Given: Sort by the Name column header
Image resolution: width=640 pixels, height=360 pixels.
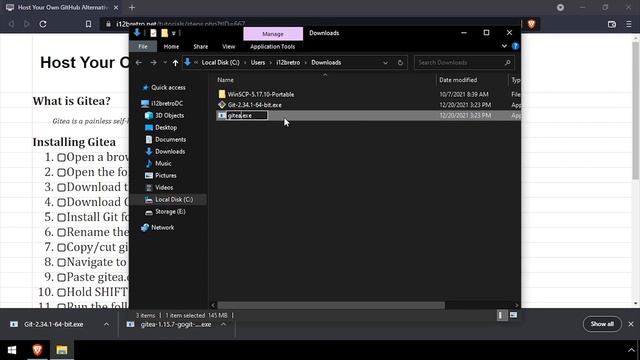Looking at the screenshot, I should pos(225,80).
